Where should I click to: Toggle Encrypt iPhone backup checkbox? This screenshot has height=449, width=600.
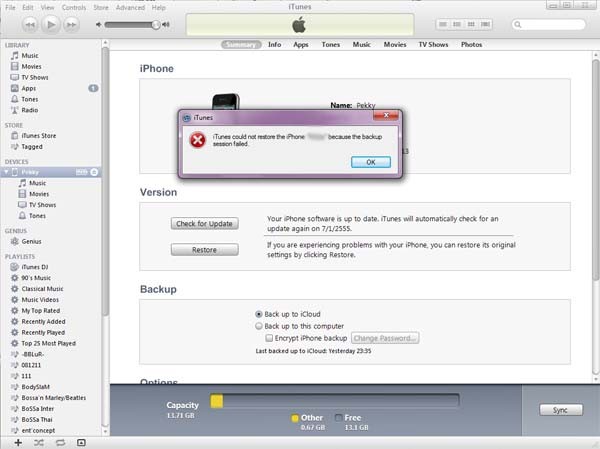pos(269,338)
